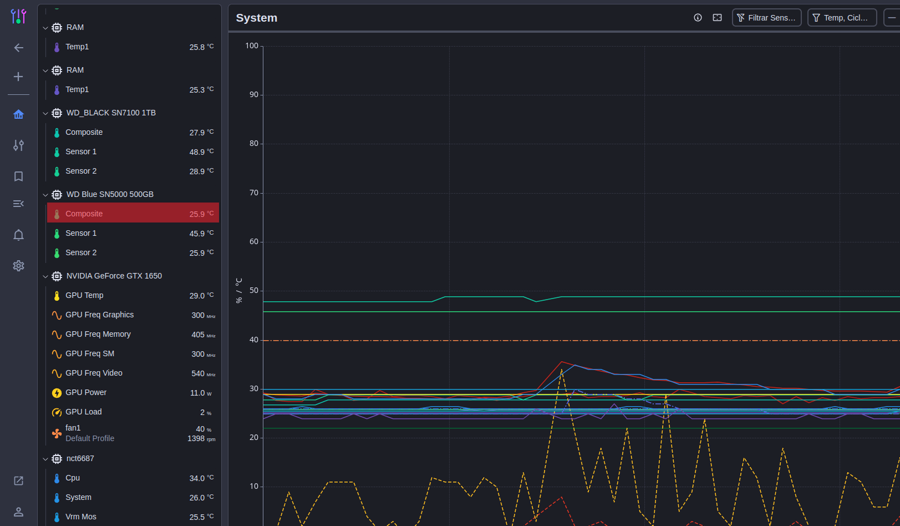The image size is (900, 526).
Task: Open the external link icon in sidebar
Action: pos(18,481)
